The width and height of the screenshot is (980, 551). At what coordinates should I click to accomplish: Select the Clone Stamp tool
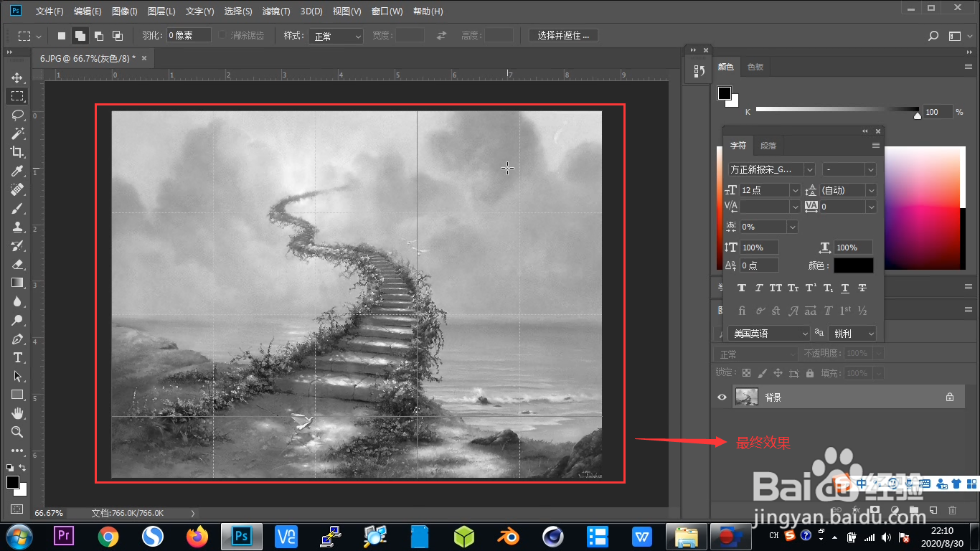[x=17, y=227]
